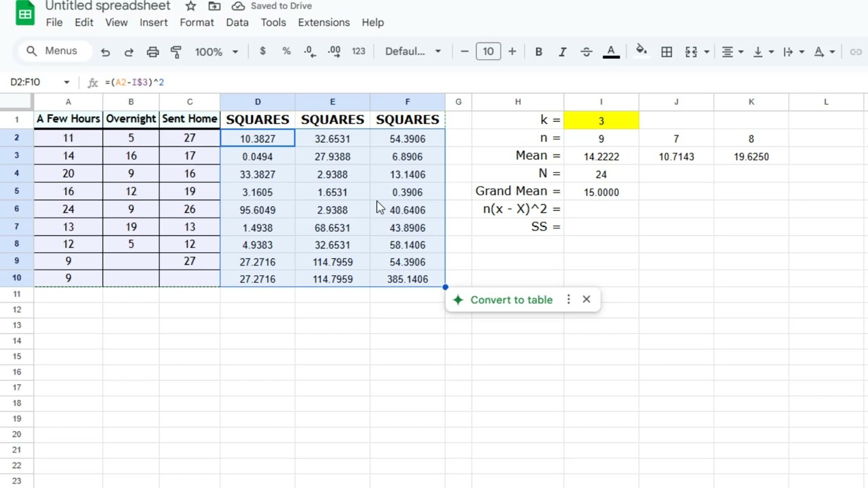This screenshot has width=868, height=488.
Task: Click the Redo arrow
Action: pyautogui.click(x=129, y=52)
